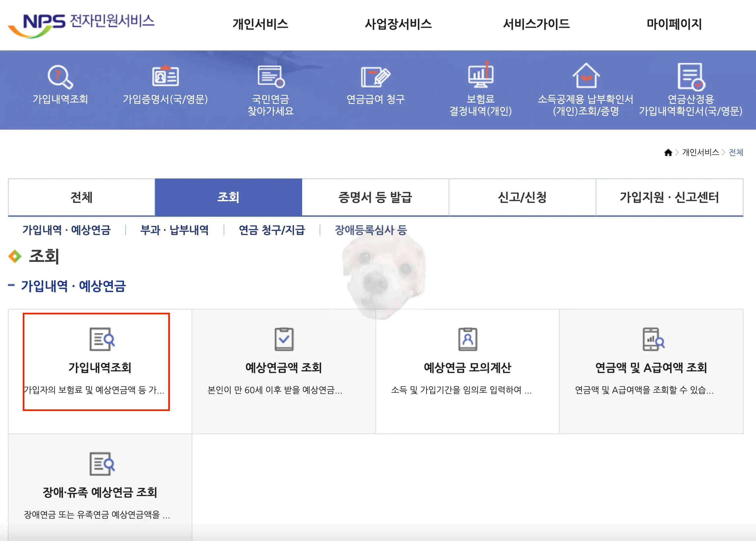The width and height of the screenshot is (756, 541).
Task: Select the 가입증명서(국/영문) ID card icon
Action: 166,77
